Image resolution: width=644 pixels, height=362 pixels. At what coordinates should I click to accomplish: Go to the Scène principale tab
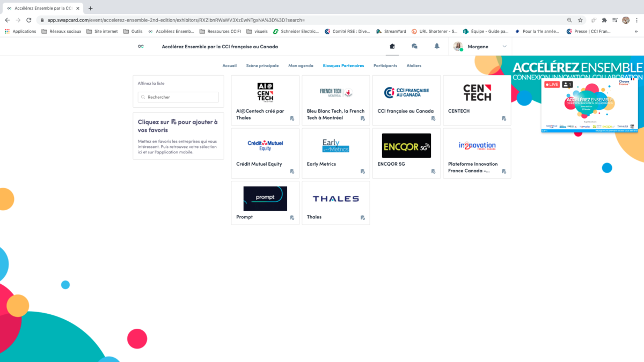pos(262,65)
